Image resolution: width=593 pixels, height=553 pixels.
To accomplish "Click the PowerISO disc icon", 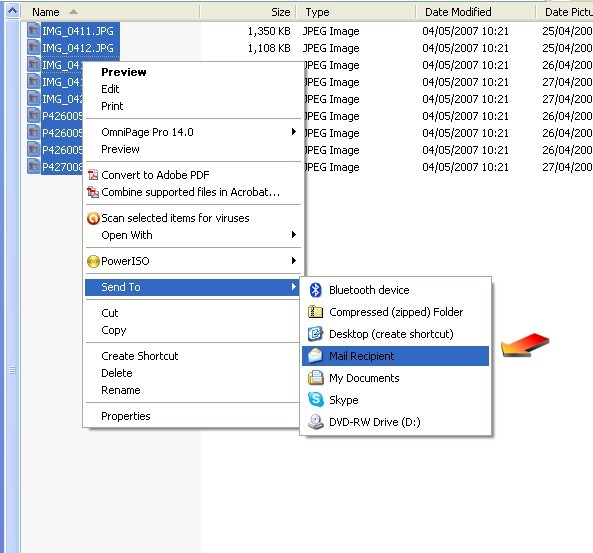I will pos(93,261).
